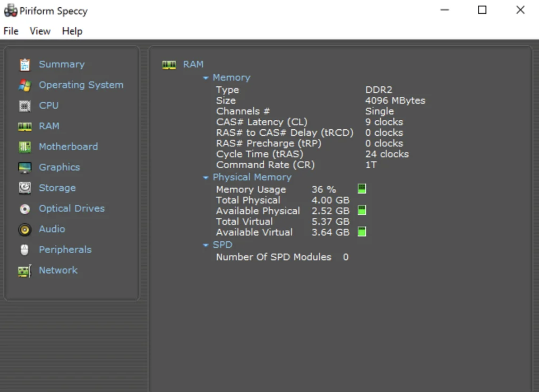
Task: Click the RAM icon in the main panel header
Action: coord(169,65)
